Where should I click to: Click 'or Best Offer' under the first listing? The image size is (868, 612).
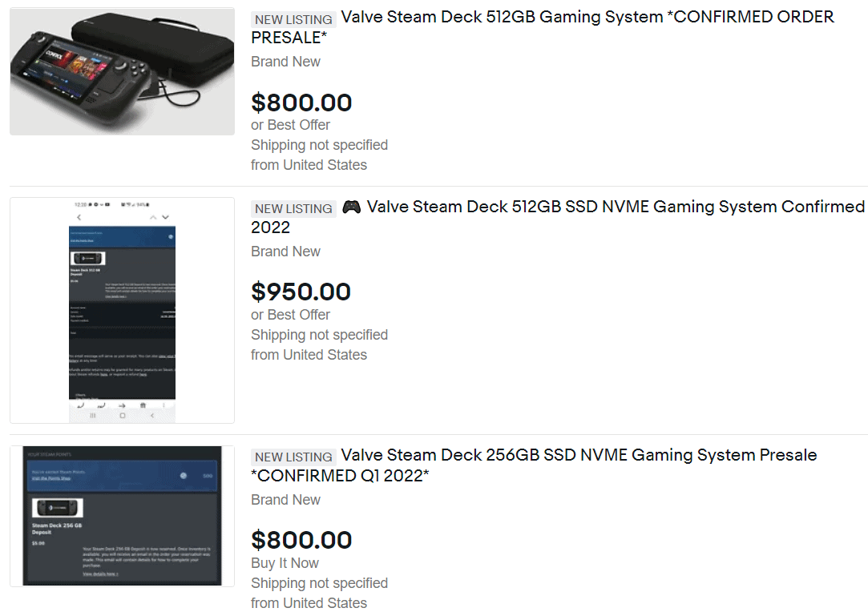[289, 125]
